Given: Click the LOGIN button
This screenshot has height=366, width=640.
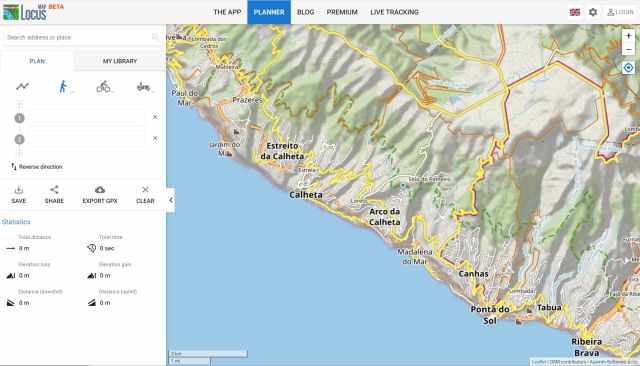Looking at the screenshot, I should pyautogui.click(x=620, y=12).
